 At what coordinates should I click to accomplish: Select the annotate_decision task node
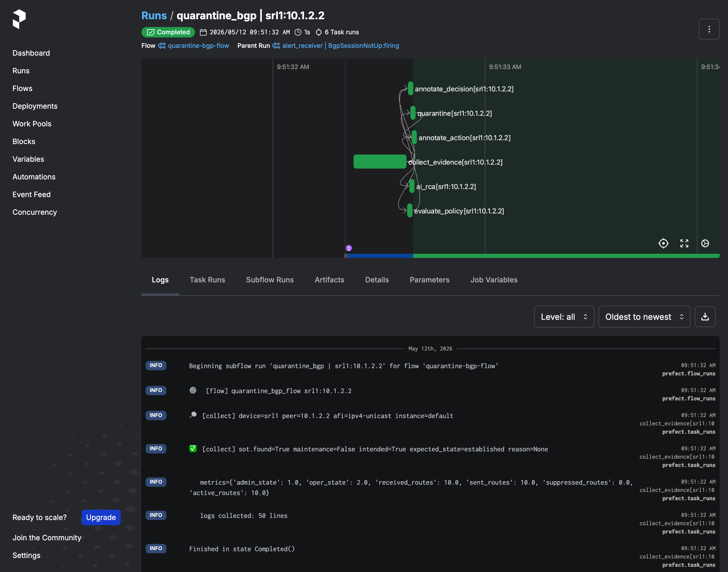click(x=411, y=88)
